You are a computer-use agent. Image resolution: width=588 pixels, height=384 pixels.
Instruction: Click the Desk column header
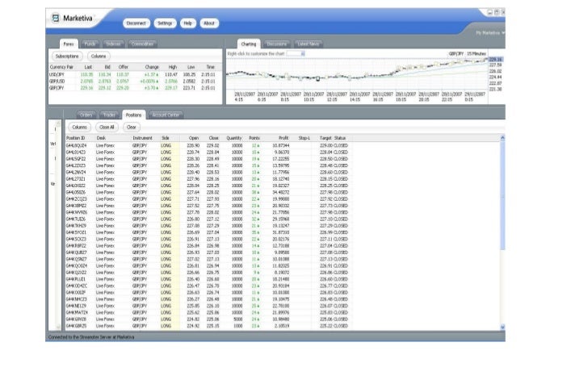(101, 138)
